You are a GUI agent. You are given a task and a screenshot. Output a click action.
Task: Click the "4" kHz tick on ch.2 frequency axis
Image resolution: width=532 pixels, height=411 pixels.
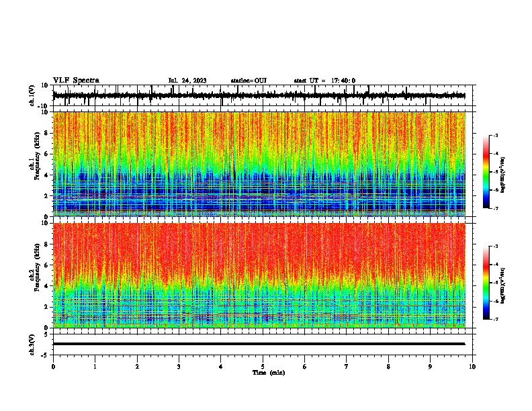(x=46, y=286)
